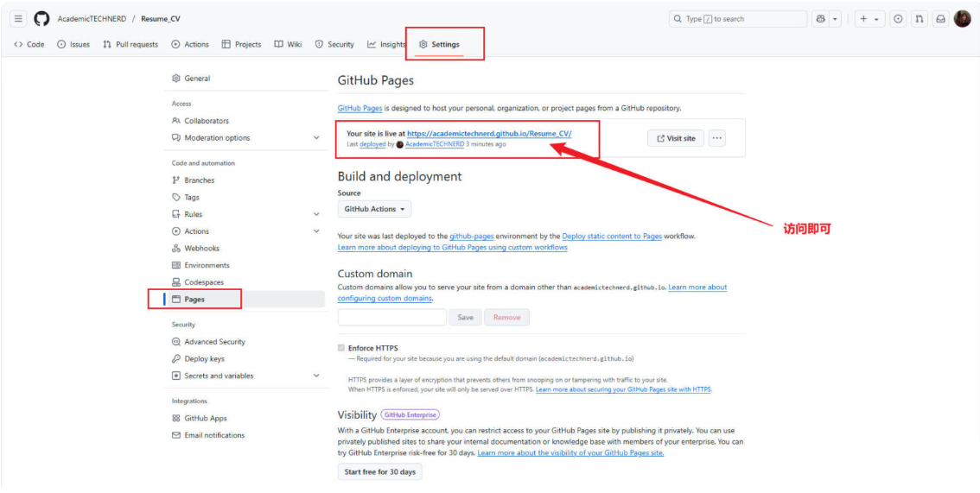Click the GitHub Octocat logo
The width and height of the screenshot is (980, 493).
[41, 19]
